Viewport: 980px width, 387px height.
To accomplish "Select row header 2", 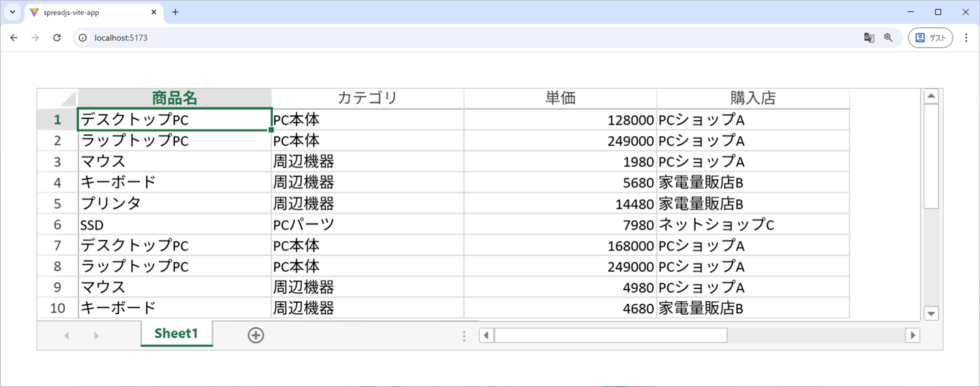I will coord(57,141).
